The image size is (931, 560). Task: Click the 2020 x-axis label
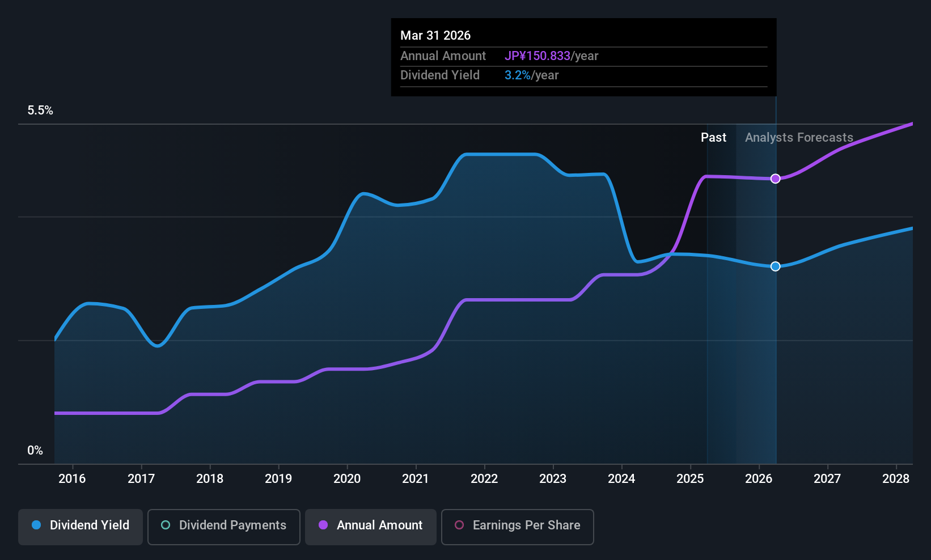(347, 479)
